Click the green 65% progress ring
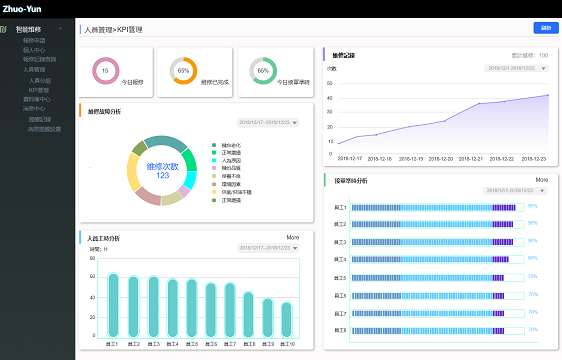The width and height of the screenshot is (562, 360). [x=263, y=71]
